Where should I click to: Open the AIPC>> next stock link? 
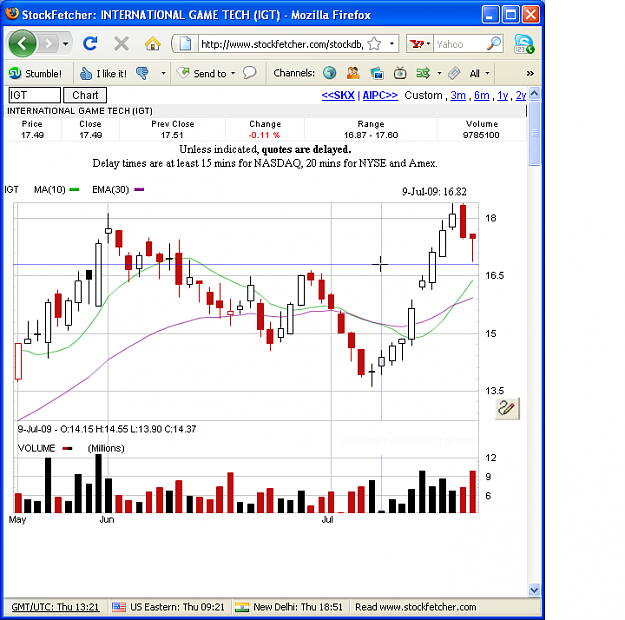[380, 95]
